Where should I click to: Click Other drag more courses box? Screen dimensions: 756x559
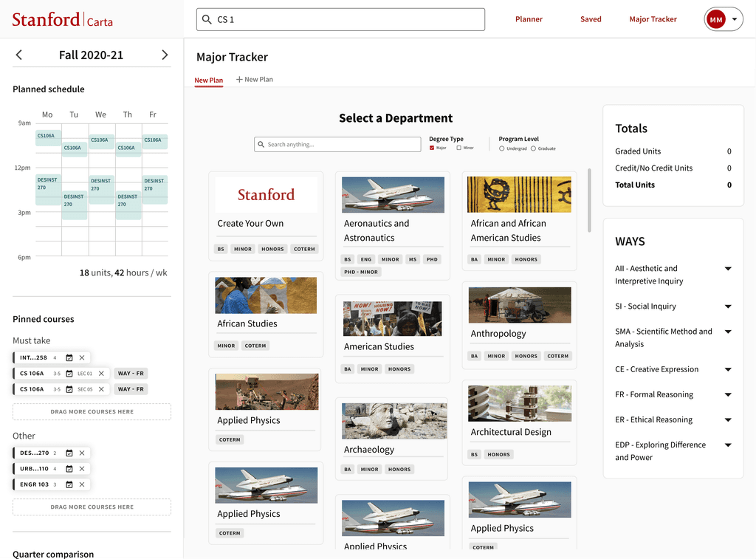(92, 507)
